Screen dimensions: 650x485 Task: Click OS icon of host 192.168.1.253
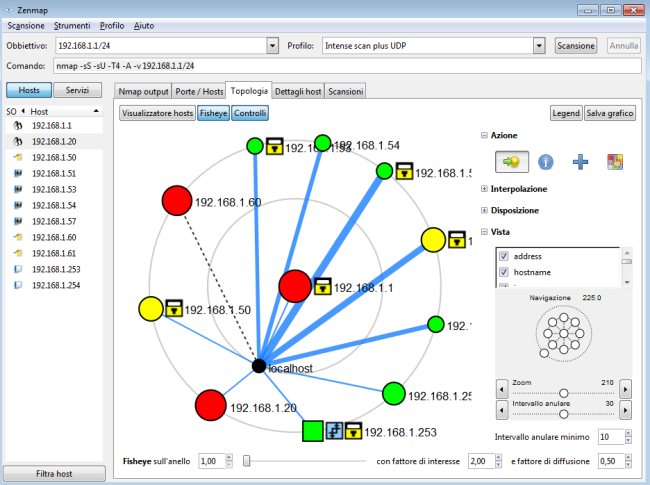pyautogui.click(x=18, y=269)
